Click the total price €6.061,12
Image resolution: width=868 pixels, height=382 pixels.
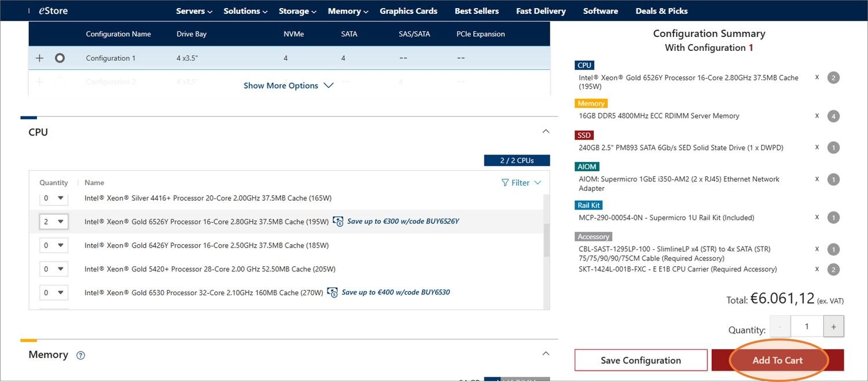pyautogui.click(x=782, y=298)
